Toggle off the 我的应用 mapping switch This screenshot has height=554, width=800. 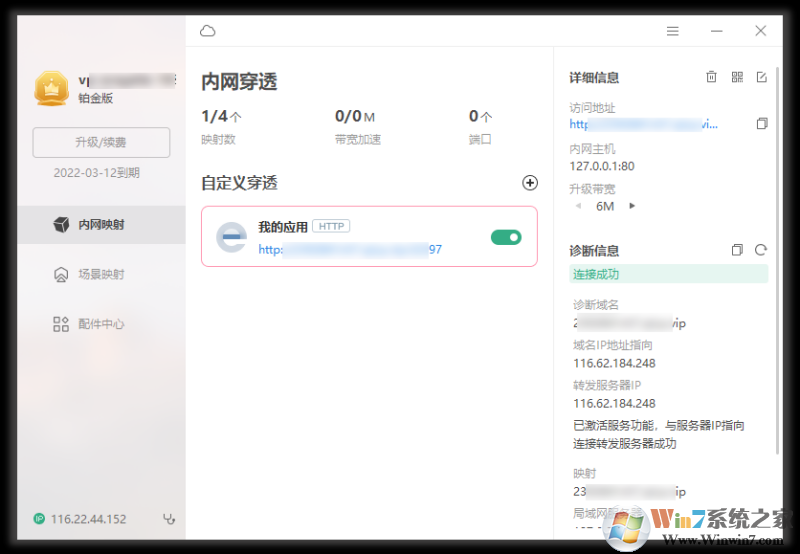(x=506, y=237)
